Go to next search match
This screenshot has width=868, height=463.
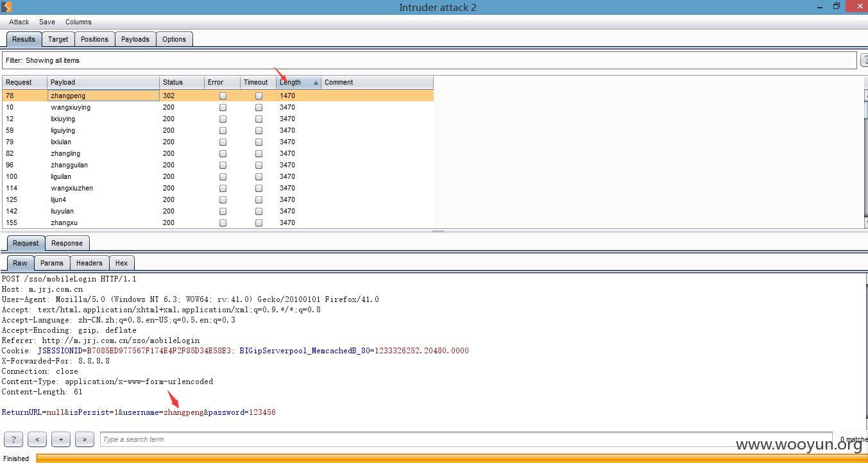pyautogui.click(x=85, y=439)
